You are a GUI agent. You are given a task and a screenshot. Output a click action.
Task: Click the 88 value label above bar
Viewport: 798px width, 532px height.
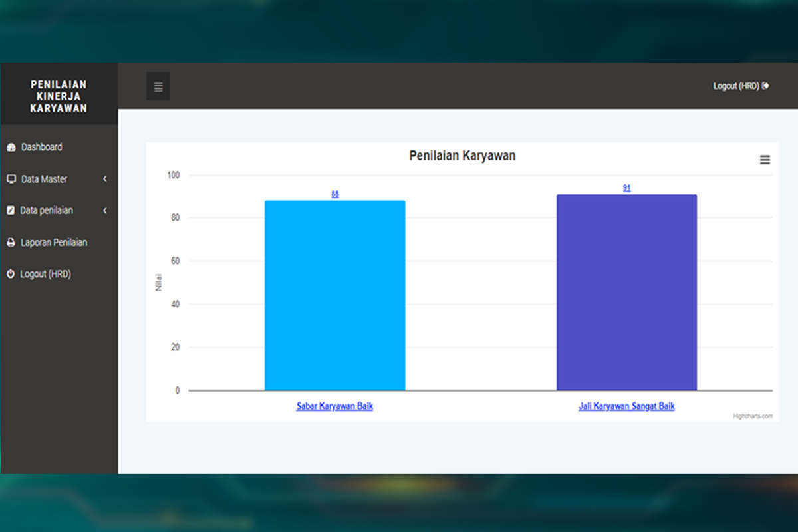pos(335,194)
